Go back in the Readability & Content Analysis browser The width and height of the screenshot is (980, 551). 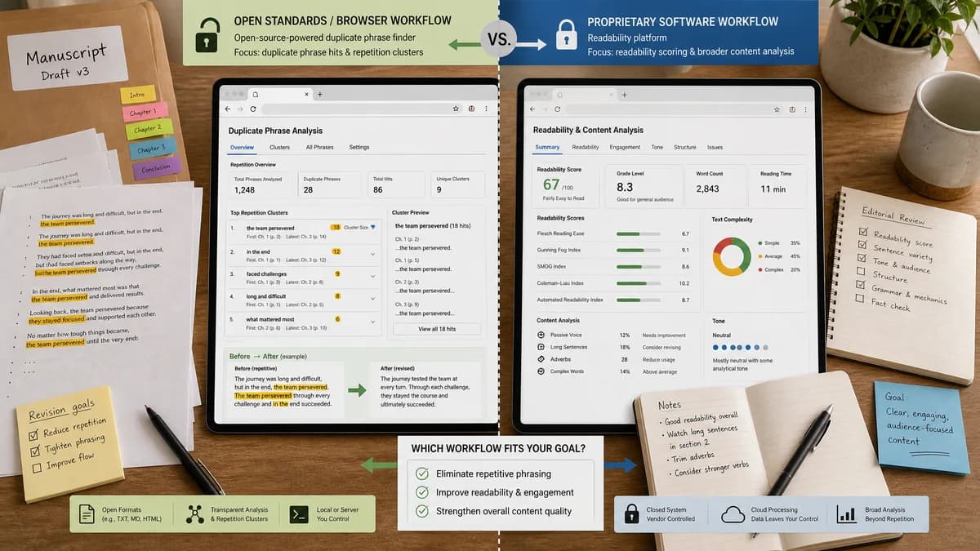533,109
